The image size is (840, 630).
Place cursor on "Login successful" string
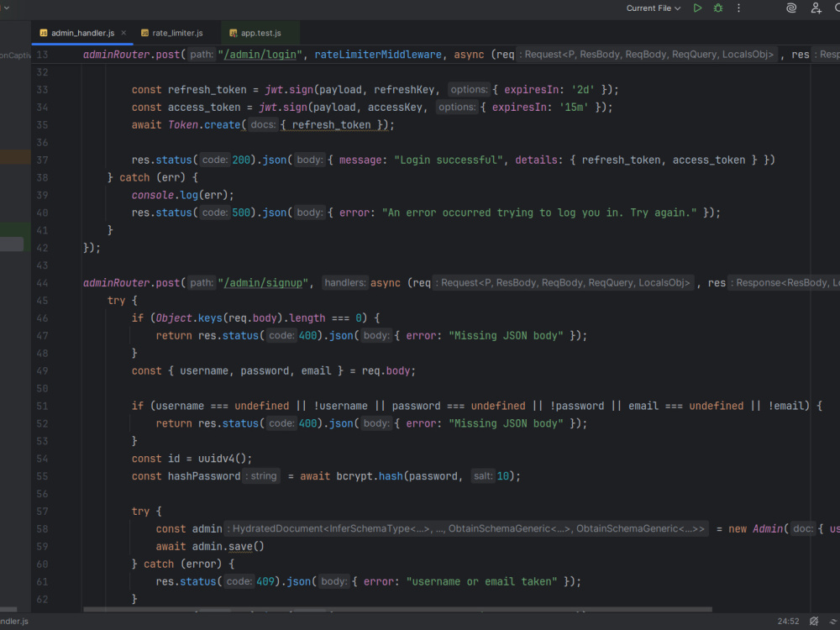point(449,160)
